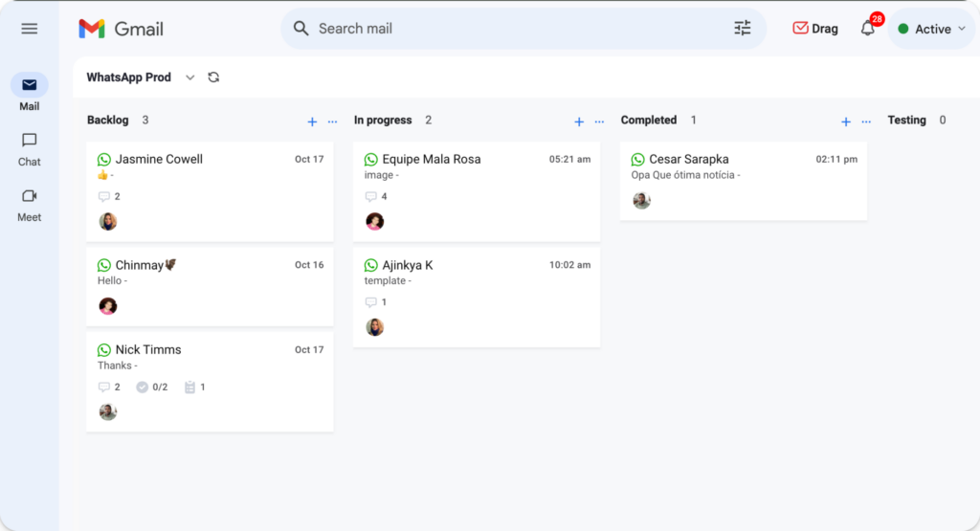The height and width of the screenshot is (531, 980).
Task: Open the Equipe Mala Rosa card
Action: (x=477, y=191)
